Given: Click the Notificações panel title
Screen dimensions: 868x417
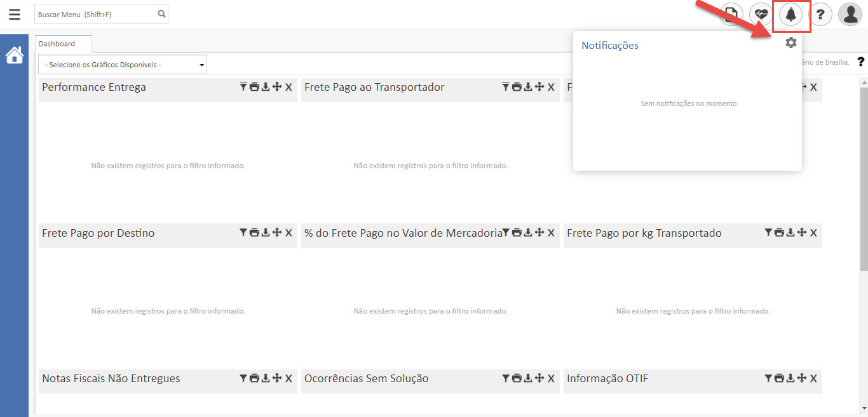Looking at the screenshot, I should 609,45.
